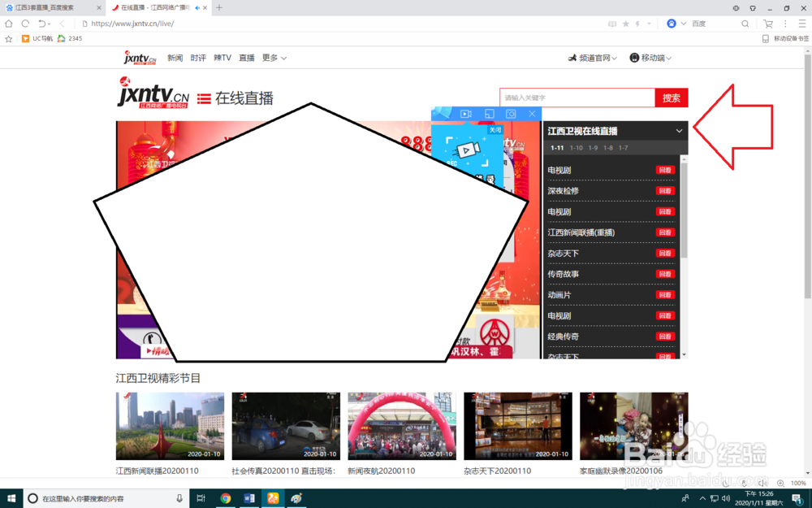Image resolution: width=812 pixels, height=508 pixels.
Task: Open the 家庭幽默录像20200106 title link
Action: click(621, 471)
